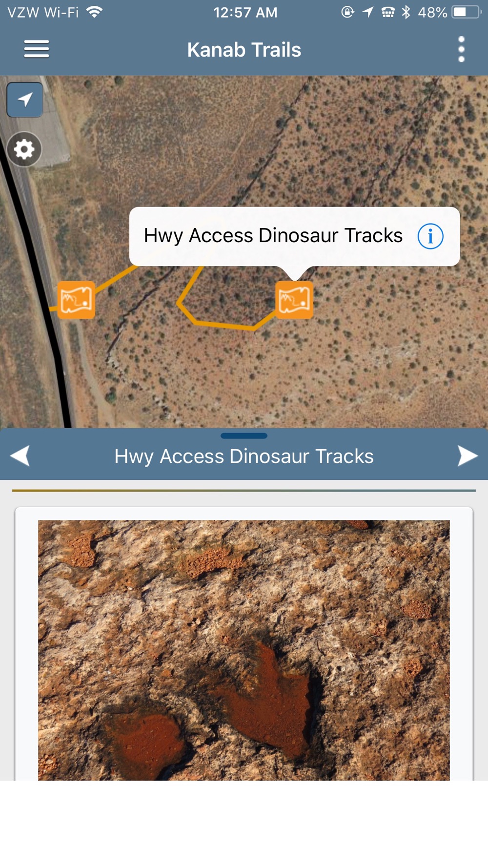Tap the Hwy Access Dinosaur Tracks panel title
This screenshot has width=488, height=868.
click(x=244, y=456)
